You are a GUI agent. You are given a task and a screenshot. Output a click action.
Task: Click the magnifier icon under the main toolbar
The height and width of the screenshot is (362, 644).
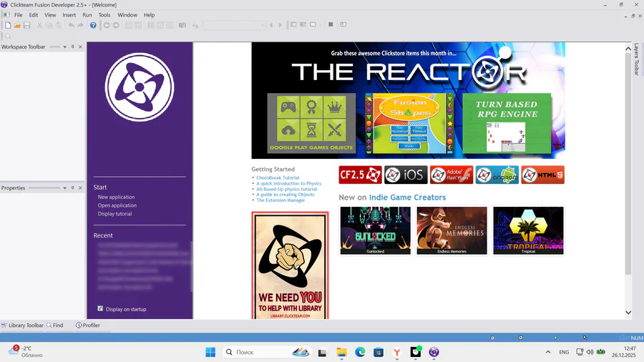point(8,36)
